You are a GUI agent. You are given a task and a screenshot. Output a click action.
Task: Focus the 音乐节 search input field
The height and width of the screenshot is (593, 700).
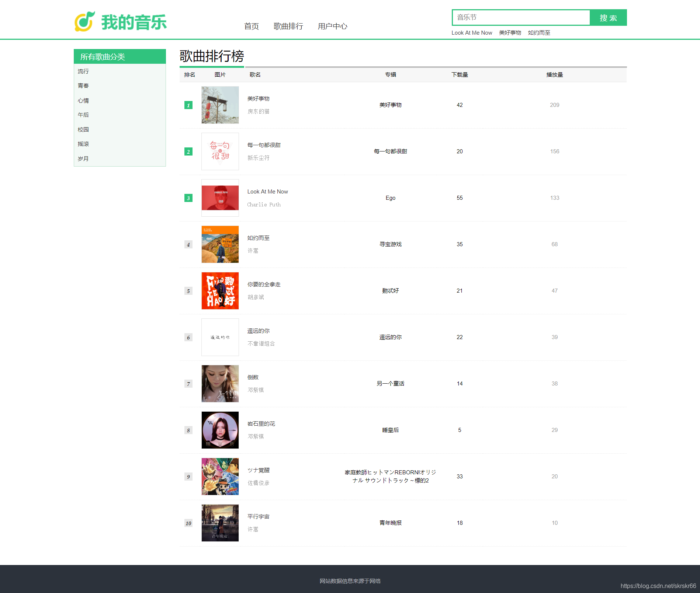[521, 17]
